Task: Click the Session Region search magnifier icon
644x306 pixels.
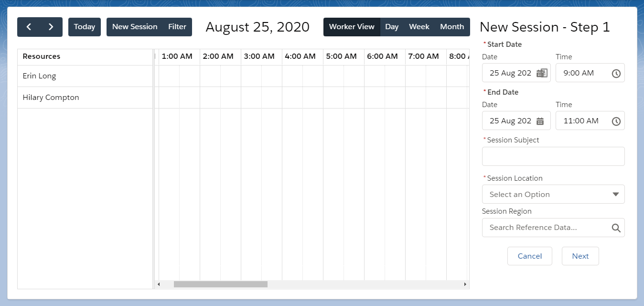Action: 616,228
